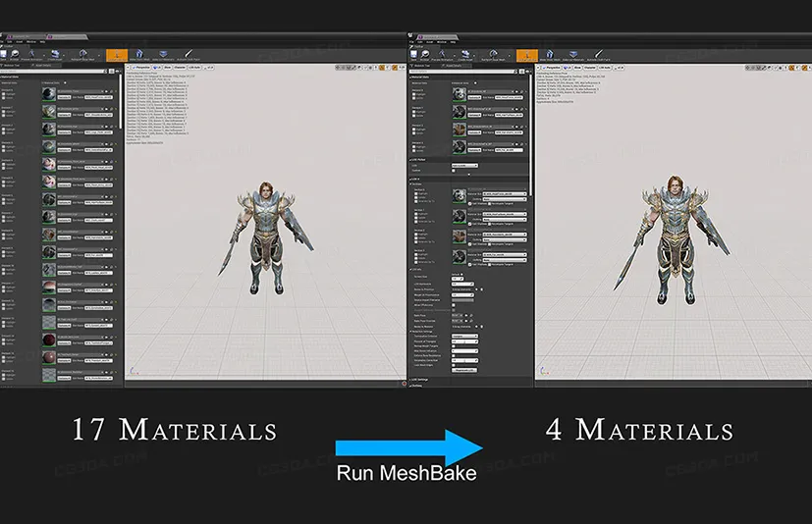Image resolution: width=812 pixels, height=524 pixels.
Task: Open Window menu in 17-material editor
Action: tap(31, 42)
